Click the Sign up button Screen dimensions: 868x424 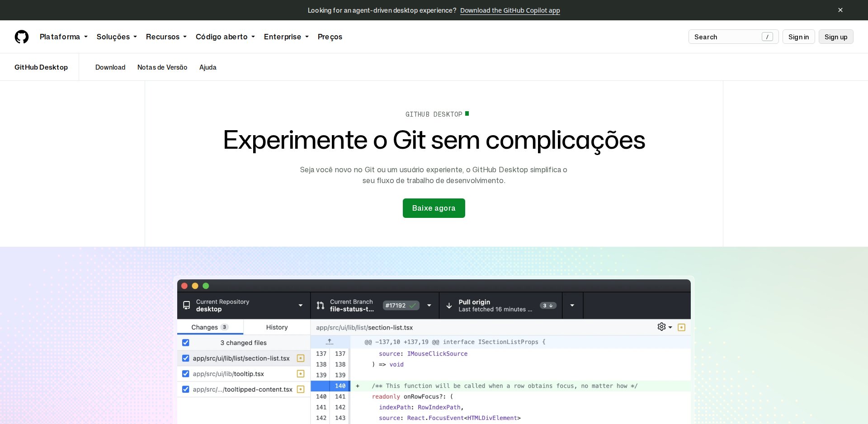click(836, 37)
